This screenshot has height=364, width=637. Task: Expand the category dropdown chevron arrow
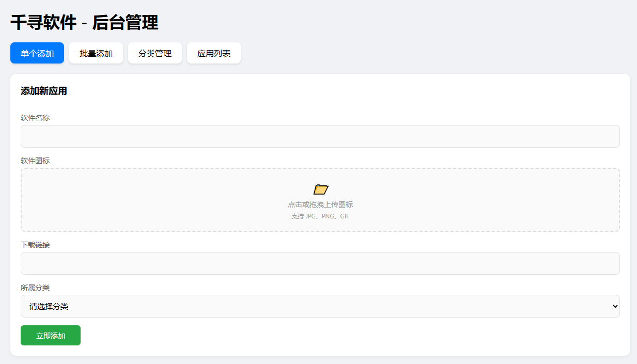pos(615,306)
